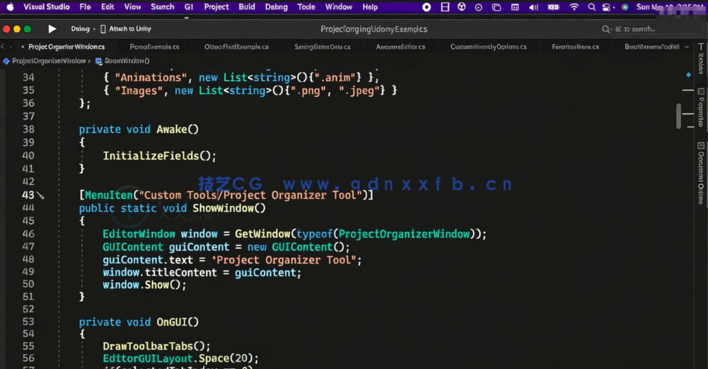This screenshot has height=369, width=708.
Task: Click line number 43 in the gutter
Action: 28,195
